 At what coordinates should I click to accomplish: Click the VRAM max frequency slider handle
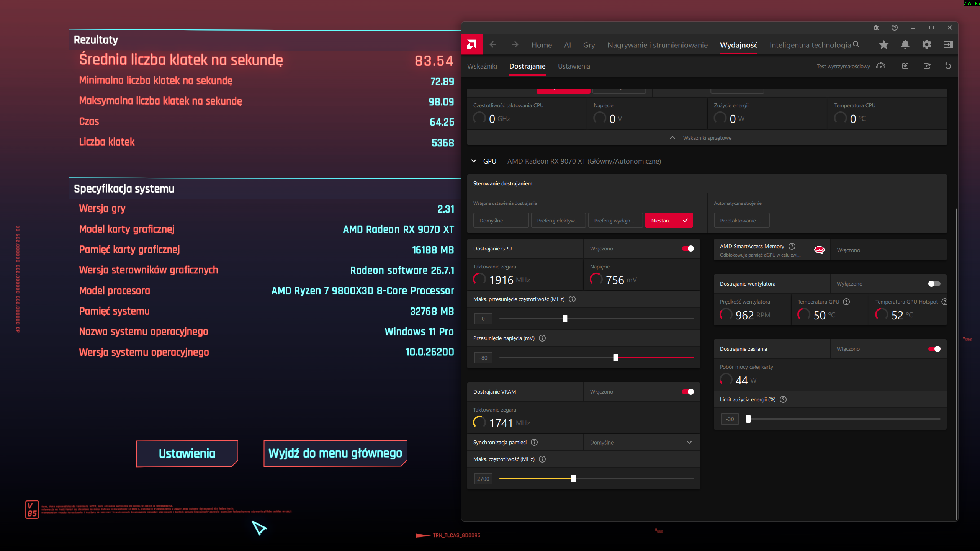coord(573,479)
